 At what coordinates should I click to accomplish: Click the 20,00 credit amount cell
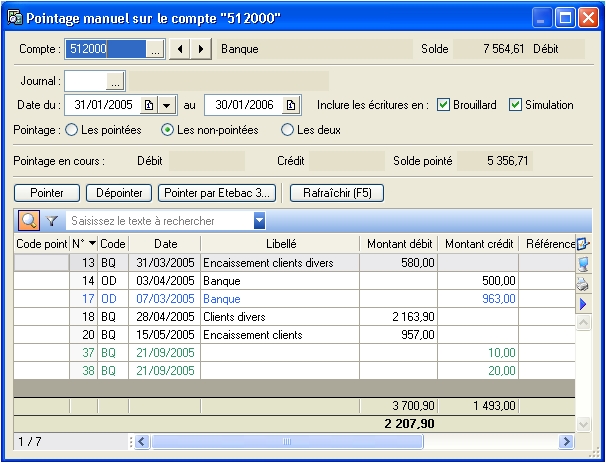pyautogui.click(x=478, y=371)
